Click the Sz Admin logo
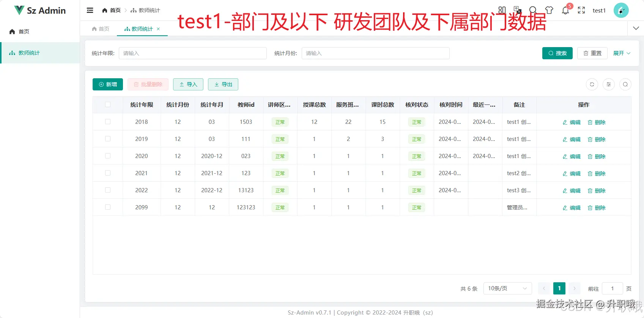644x318 pixels. tap(40, 10)
